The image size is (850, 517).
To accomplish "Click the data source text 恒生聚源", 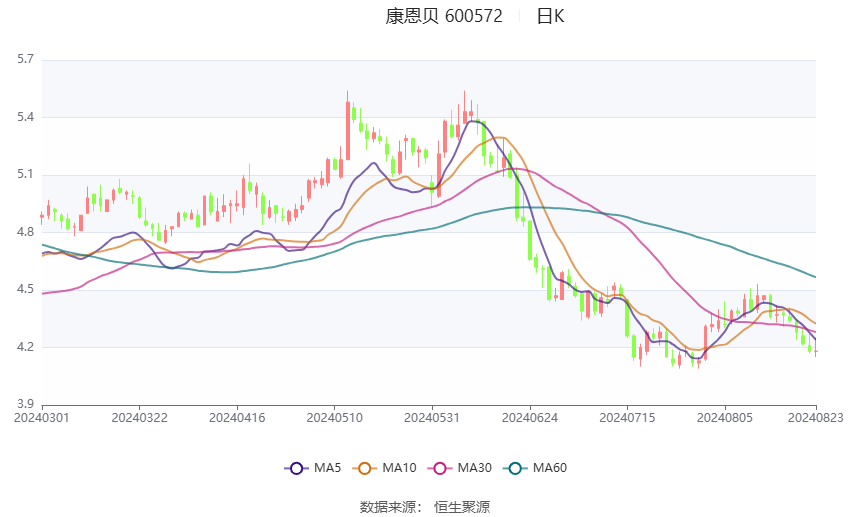I will tap(462, 507).
